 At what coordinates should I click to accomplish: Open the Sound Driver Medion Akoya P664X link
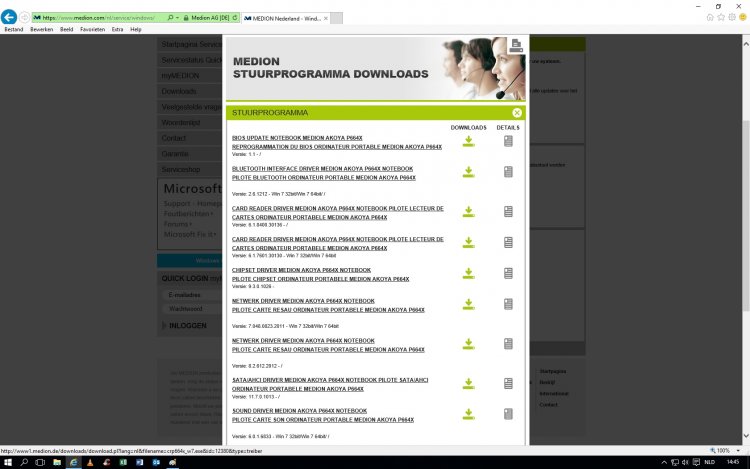point(299,411)
